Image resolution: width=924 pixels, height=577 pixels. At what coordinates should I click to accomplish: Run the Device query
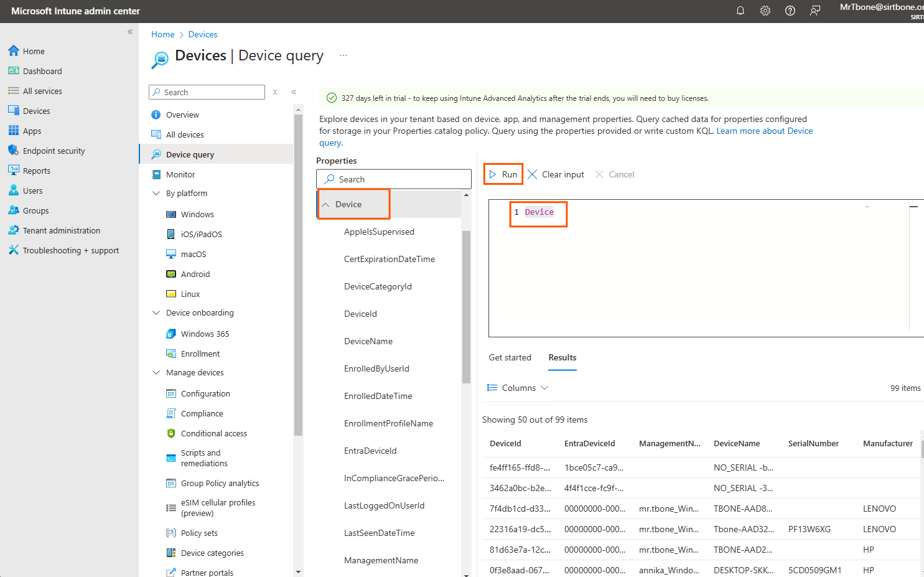(x=503, y=174)
